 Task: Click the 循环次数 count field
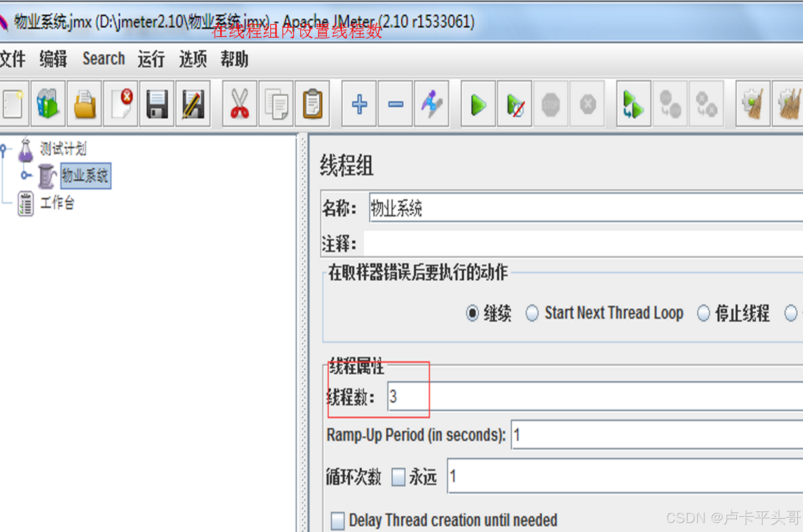(625, 476)
